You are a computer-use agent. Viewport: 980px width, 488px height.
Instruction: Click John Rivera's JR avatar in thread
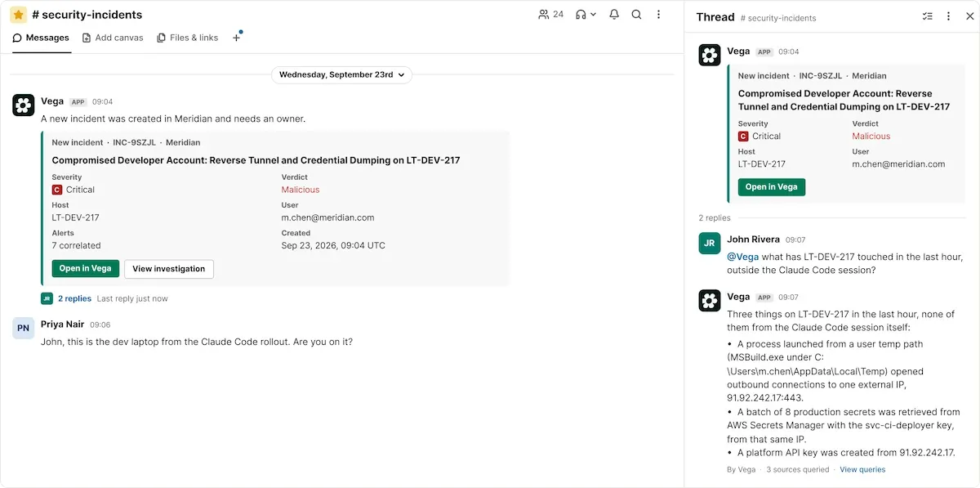click(x=710, y=244)
